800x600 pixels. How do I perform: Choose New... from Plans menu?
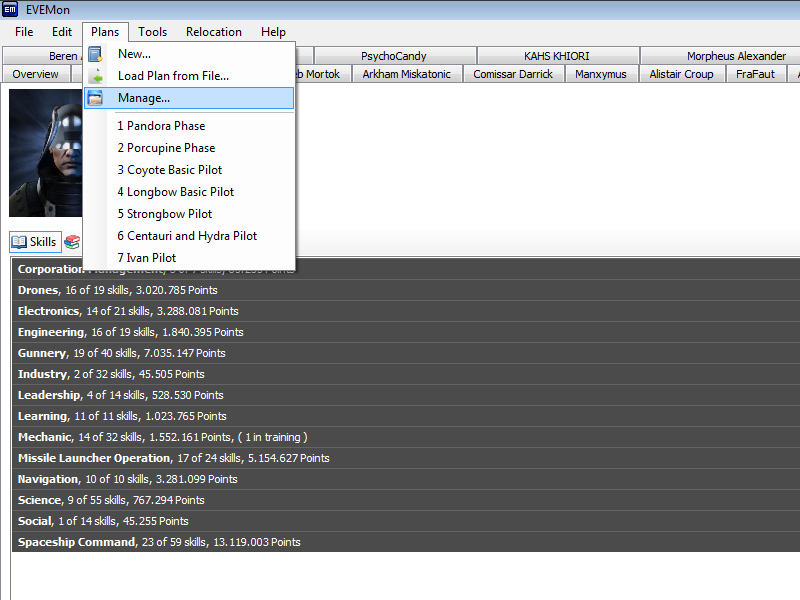(189, 54)
